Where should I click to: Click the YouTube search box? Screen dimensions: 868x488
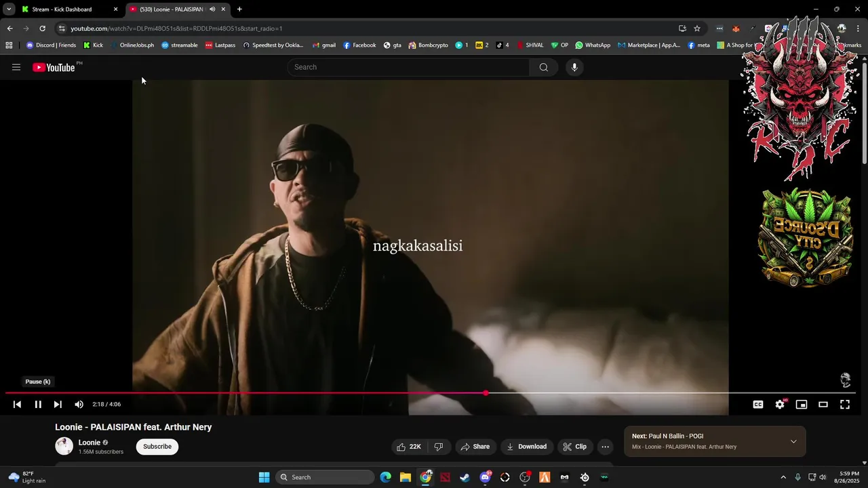click(408, 67)
